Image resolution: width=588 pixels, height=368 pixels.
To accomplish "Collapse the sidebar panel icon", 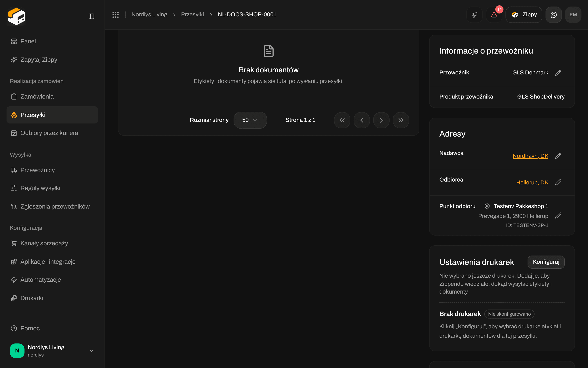I will pyautogui.click(x=91, y=16).
